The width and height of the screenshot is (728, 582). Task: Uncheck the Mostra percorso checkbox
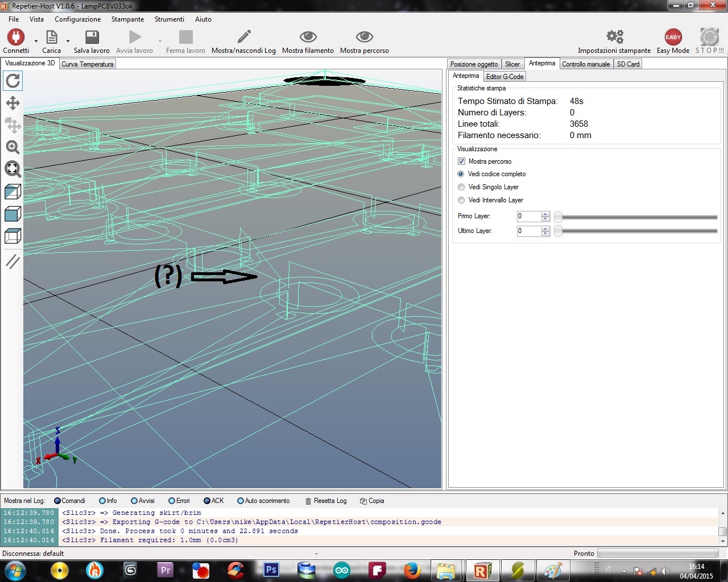[461, 161]
